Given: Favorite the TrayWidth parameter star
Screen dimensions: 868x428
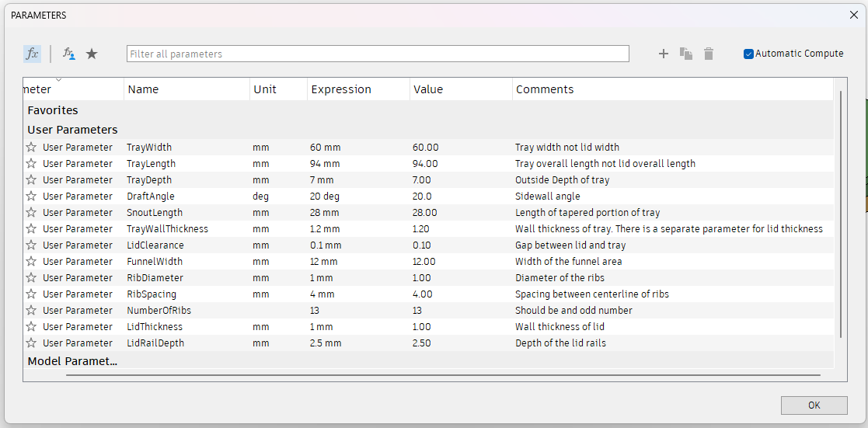Looking at the screenshot, I should pyautogui.click(x=31, y=148).
